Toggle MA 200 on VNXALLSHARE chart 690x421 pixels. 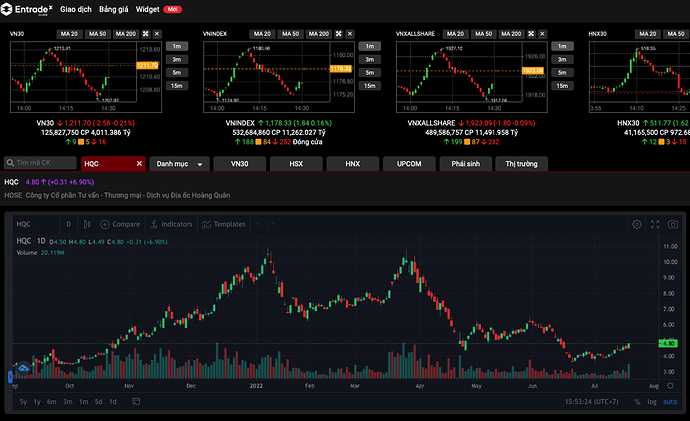[x=512, y=34]
